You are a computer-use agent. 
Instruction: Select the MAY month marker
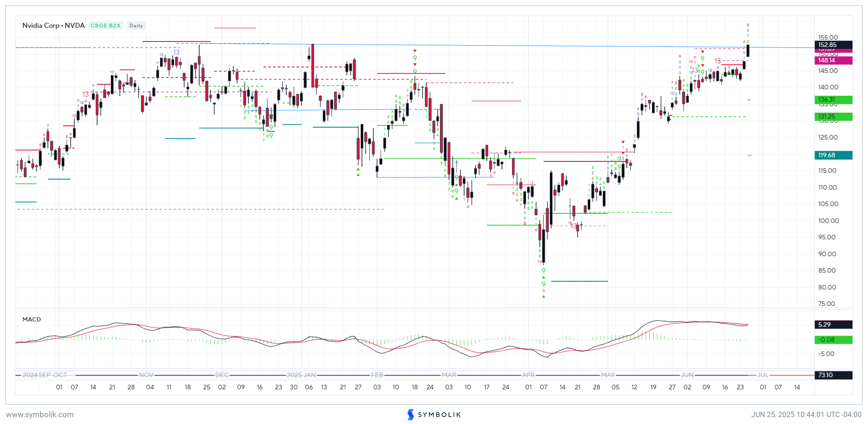[x=608, y=375]
